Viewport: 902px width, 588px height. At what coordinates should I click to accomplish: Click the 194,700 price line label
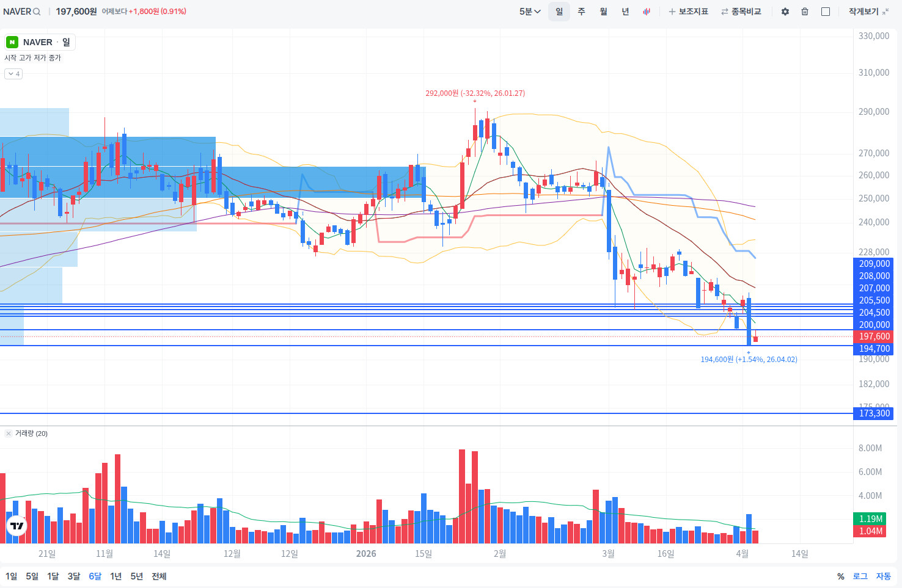(875, 349)
